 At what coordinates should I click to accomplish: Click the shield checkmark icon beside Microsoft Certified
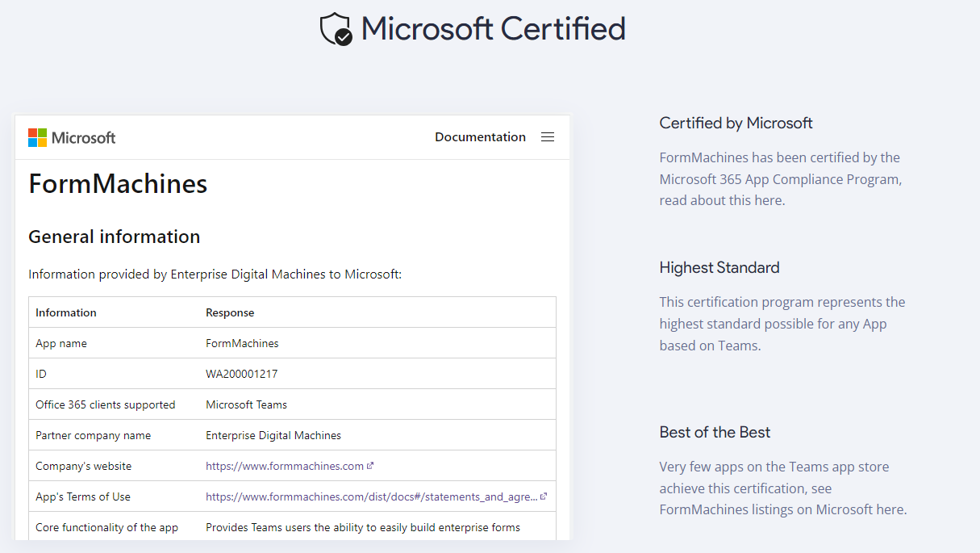[336, 29]
